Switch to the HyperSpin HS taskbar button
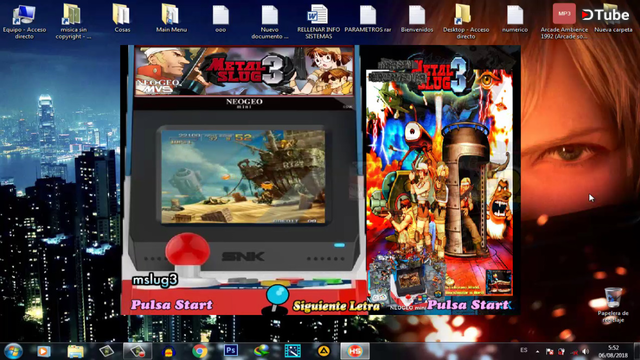 pyautogui.click(x=354, y=351)
